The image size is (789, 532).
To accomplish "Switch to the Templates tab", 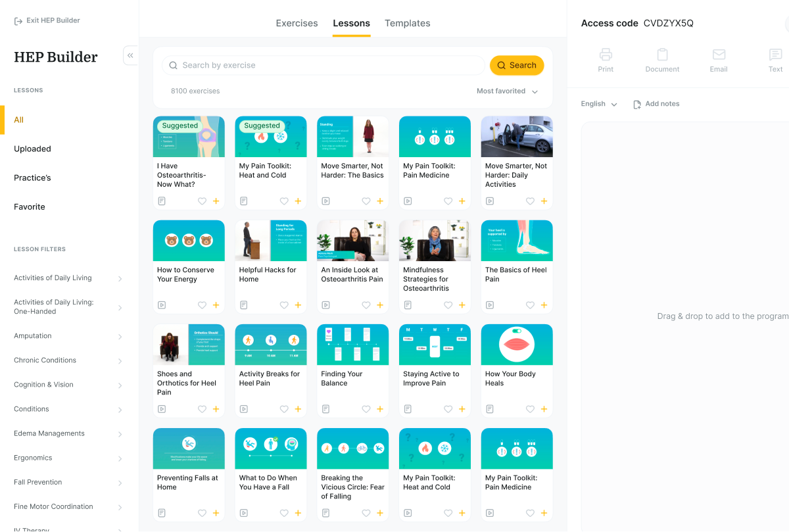I will (x=408, y=23).
